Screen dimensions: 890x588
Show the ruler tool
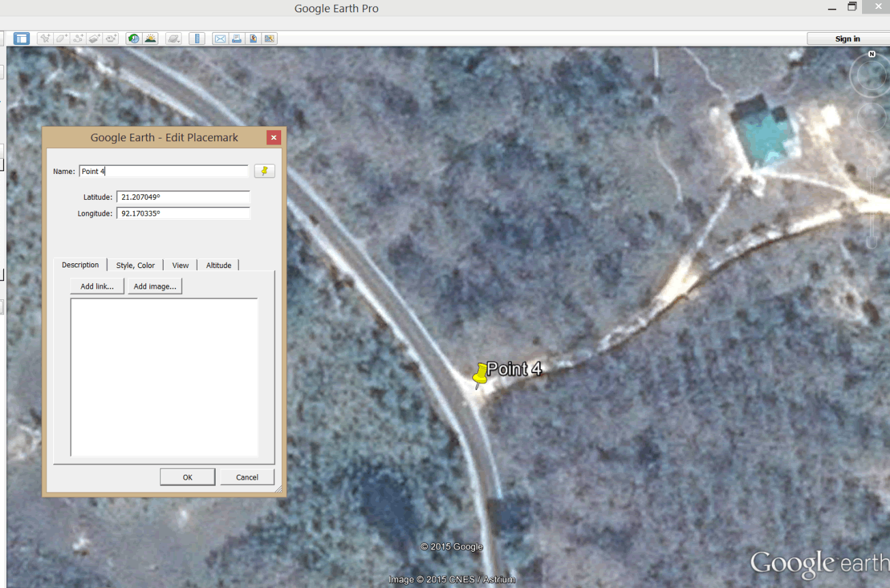click(197, 38)
